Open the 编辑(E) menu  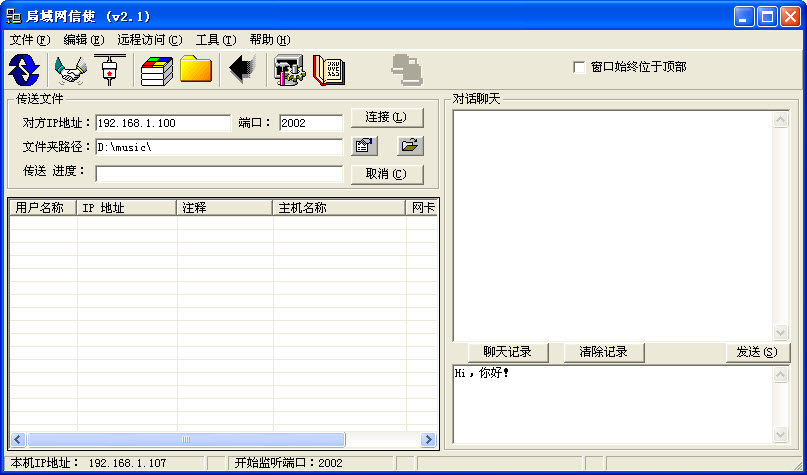coord(83,40)
